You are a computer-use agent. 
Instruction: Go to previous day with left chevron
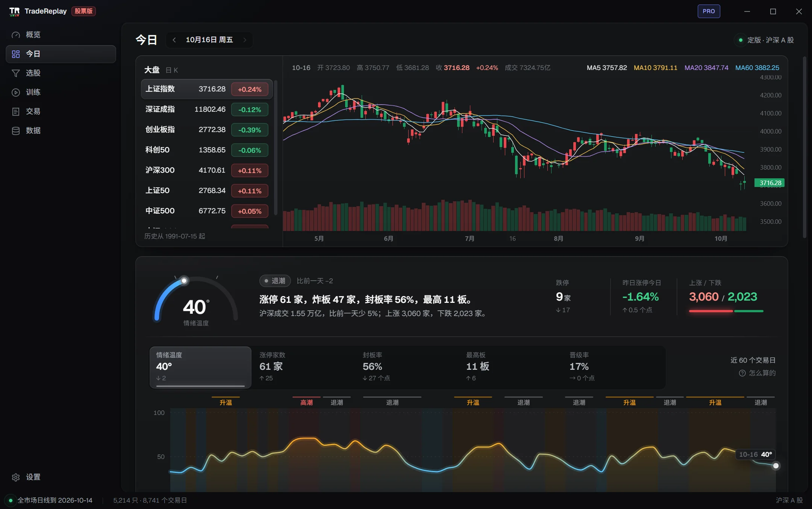pyautogui.click(x=174, y=40)
